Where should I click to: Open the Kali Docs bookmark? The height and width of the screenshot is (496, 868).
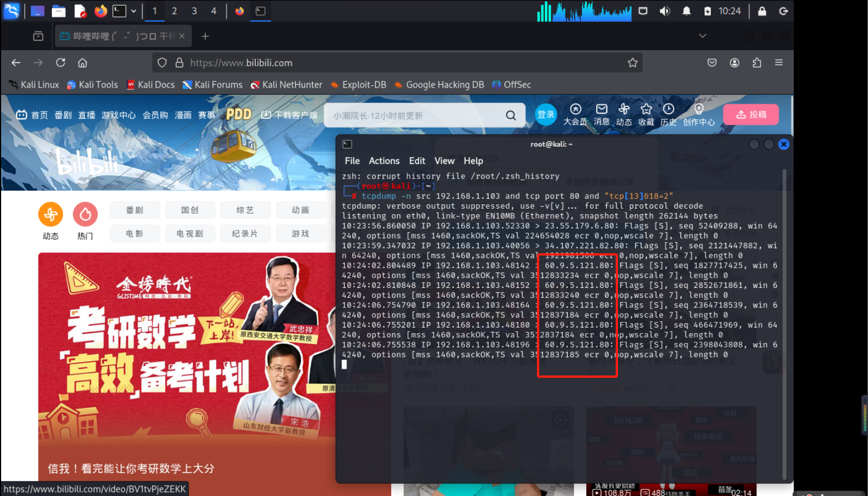coord(151,85)
